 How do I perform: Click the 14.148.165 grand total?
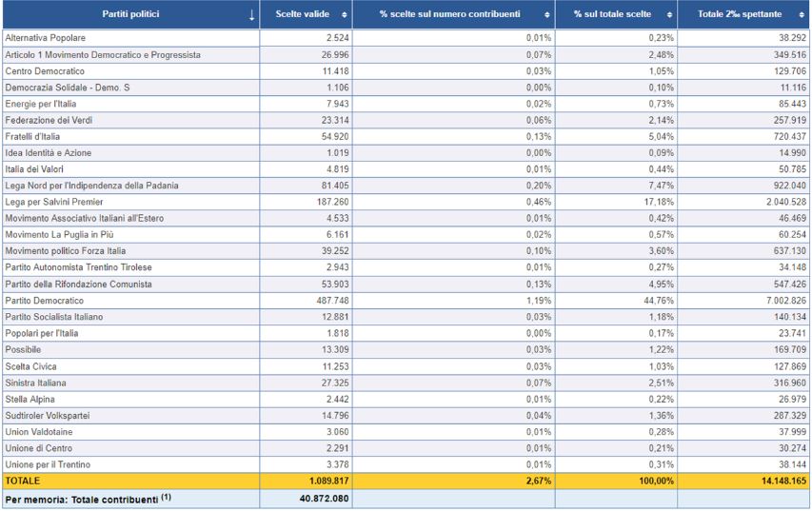(x=783, y=481)
